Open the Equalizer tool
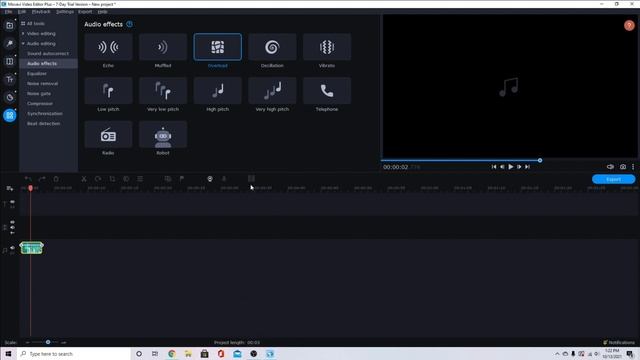Screen dimensions: 640x360 37,73
